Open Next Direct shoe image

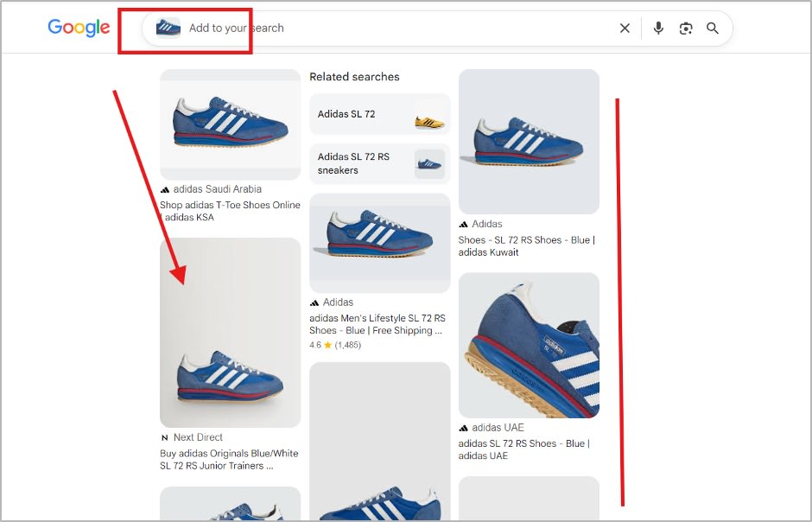[230, 333]
